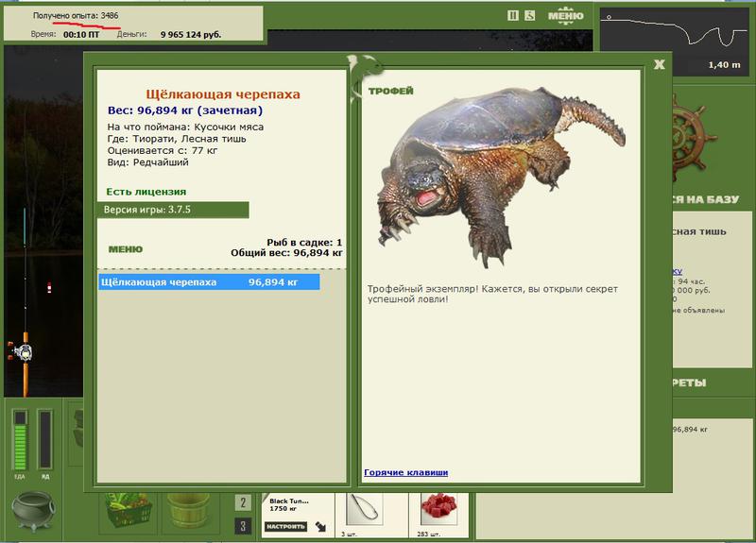This screenshot has width=756, height=543.
Task: Click the Есть лицензия label
Action: pos(146,192)
